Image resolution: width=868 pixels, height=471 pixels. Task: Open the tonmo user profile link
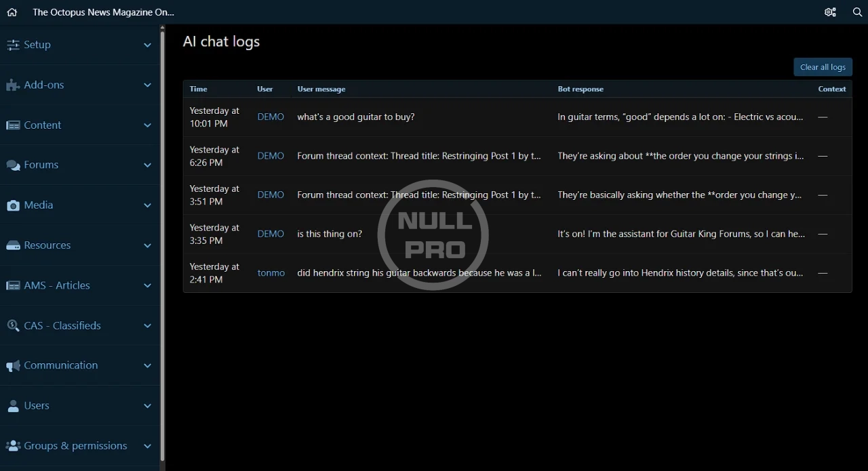(x=271, y=273)
